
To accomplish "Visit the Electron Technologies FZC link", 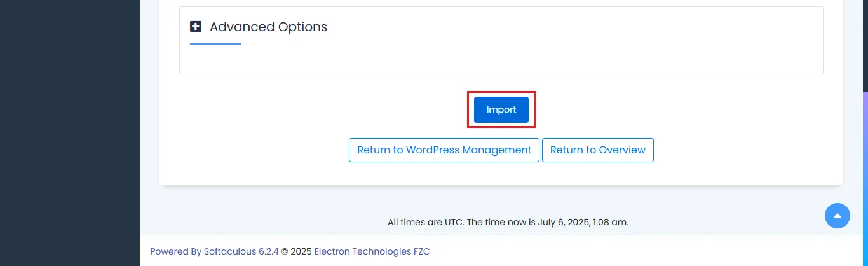I will pos(372,251).
